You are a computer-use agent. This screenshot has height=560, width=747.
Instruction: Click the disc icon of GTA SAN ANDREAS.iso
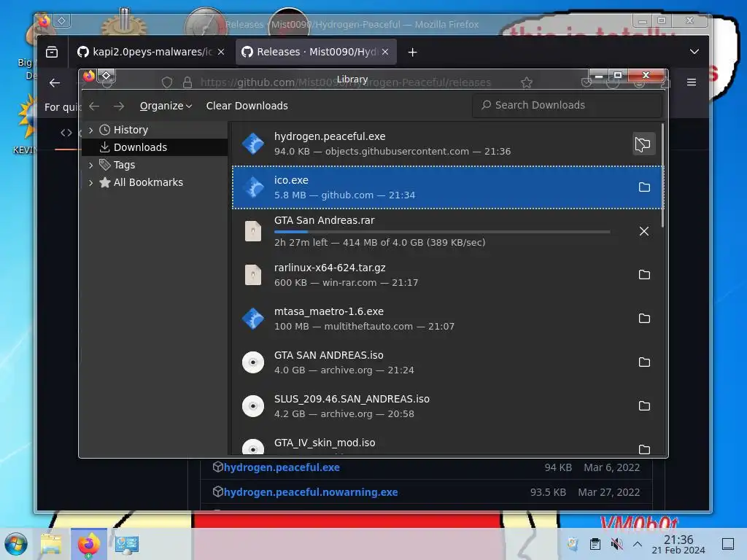[253, 362]
